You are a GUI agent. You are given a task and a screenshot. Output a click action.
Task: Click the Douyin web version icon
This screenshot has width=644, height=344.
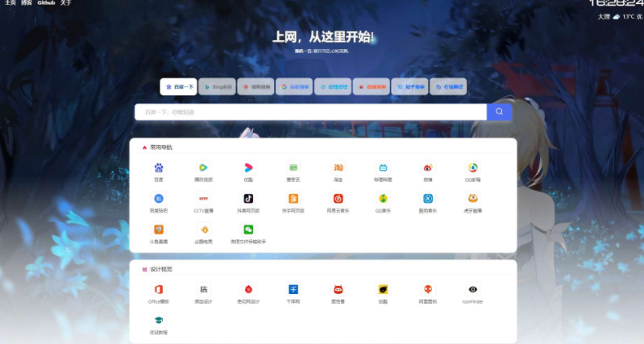248,199
